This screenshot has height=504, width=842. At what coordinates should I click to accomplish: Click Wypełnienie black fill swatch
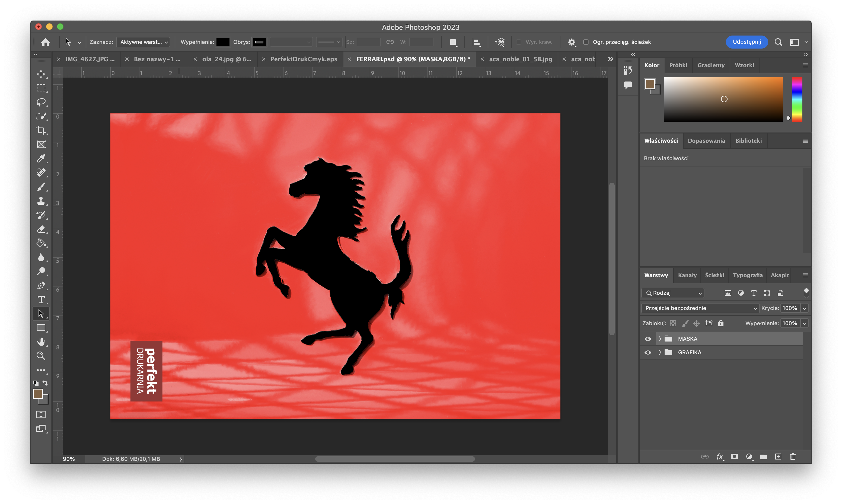point(223,42)
